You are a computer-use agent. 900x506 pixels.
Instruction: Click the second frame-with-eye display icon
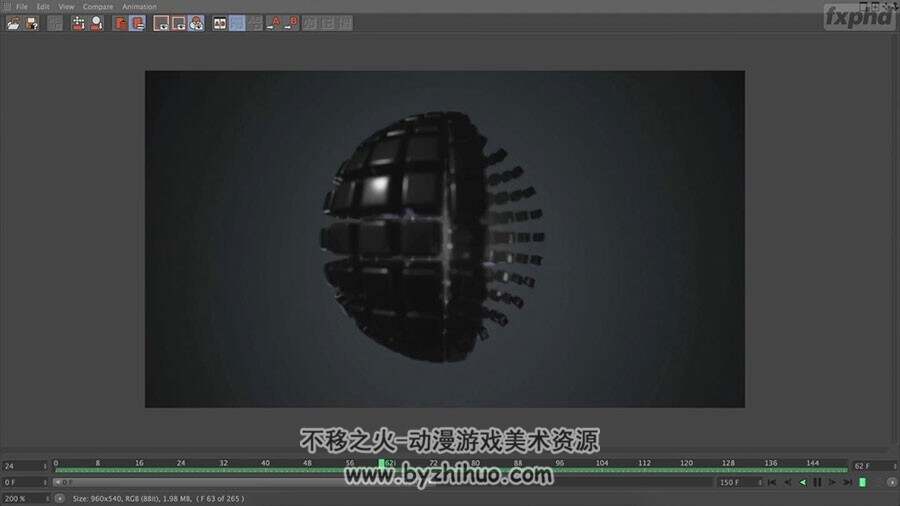(179, 23)
